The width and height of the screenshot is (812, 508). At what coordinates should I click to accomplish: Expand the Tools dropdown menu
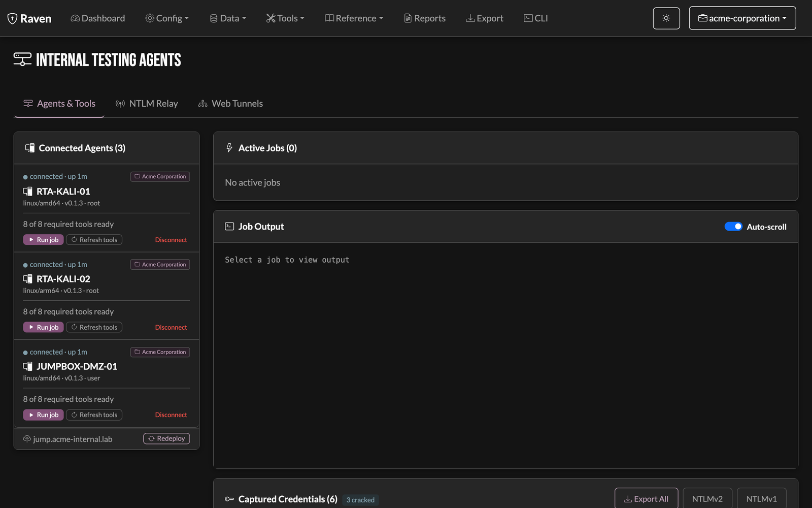tap(285, 18)
